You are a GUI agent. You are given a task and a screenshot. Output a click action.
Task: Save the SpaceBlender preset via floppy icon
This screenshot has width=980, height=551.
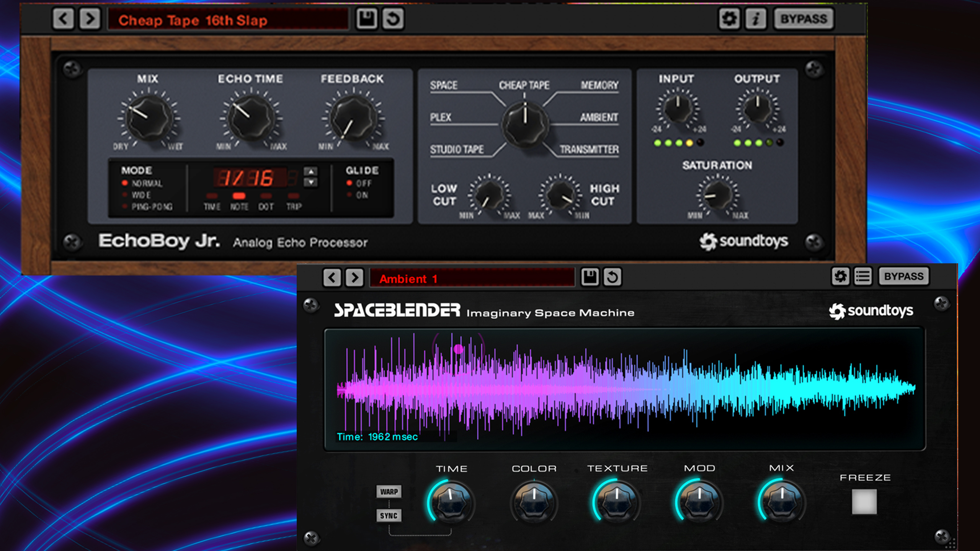[x=591, y=276]
